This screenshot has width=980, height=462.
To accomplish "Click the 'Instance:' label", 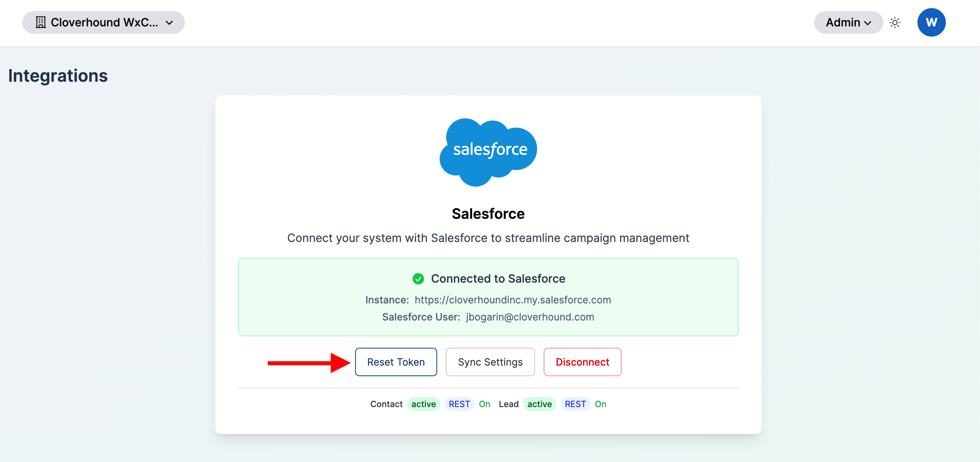I will 387,300.
